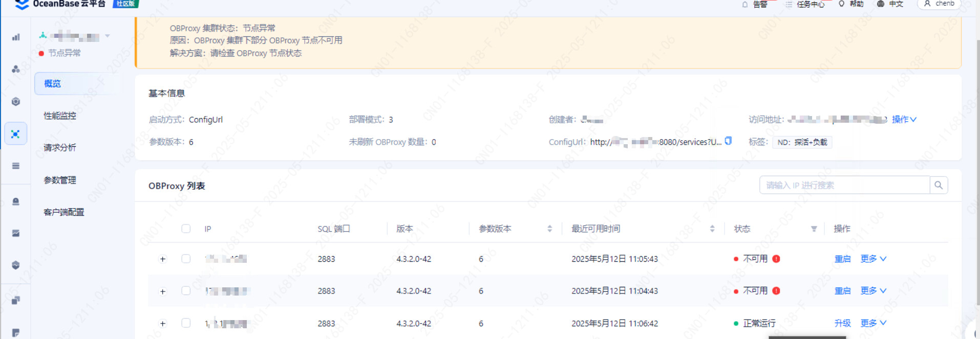Open the cluster (three dots) sidebar icon

pyautogui.click(x=16, y=69)
